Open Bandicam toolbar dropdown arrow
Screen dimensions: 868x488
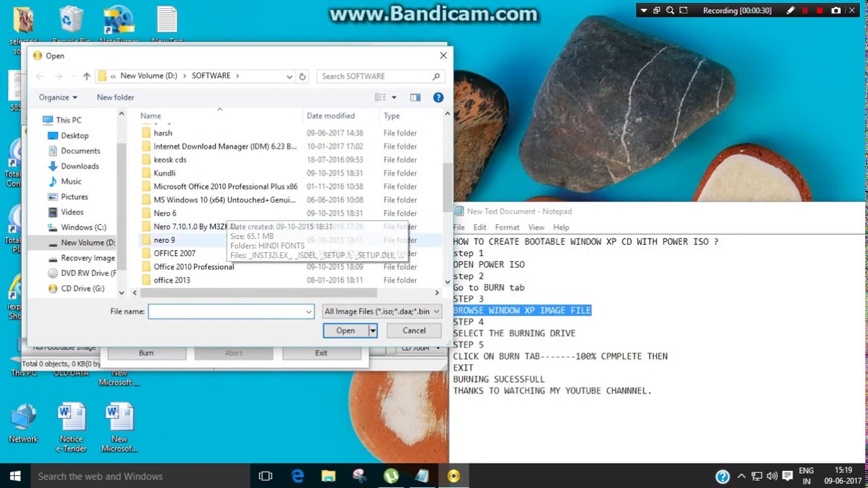pos(644,10)
